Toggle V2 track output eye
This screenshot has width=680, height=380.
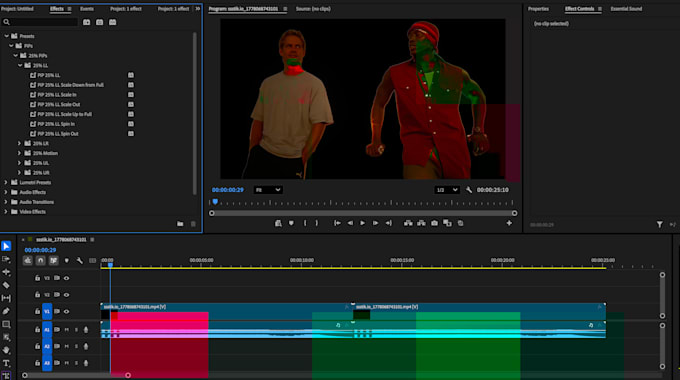(x=66, y=295)
